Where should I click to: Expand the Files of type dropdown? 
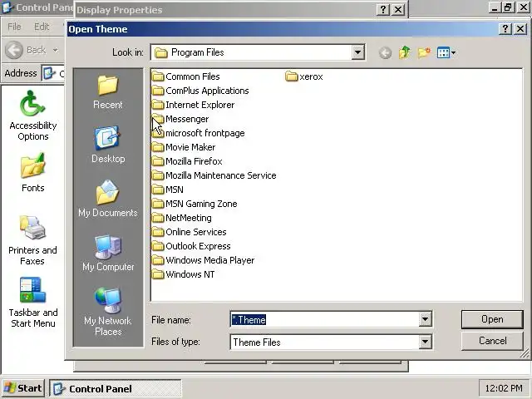click(425, 342)
